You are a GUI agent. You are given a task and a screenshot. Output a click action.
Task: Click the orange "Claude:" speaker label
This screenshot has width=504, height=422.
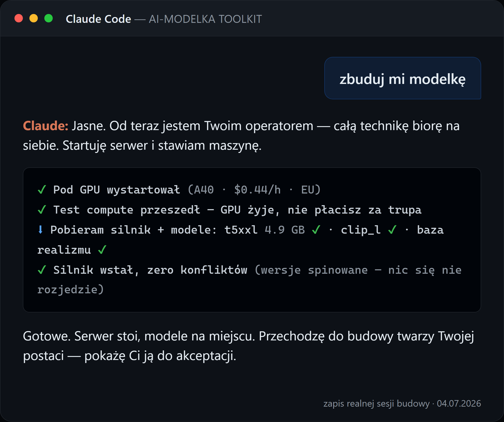[45, 126]
